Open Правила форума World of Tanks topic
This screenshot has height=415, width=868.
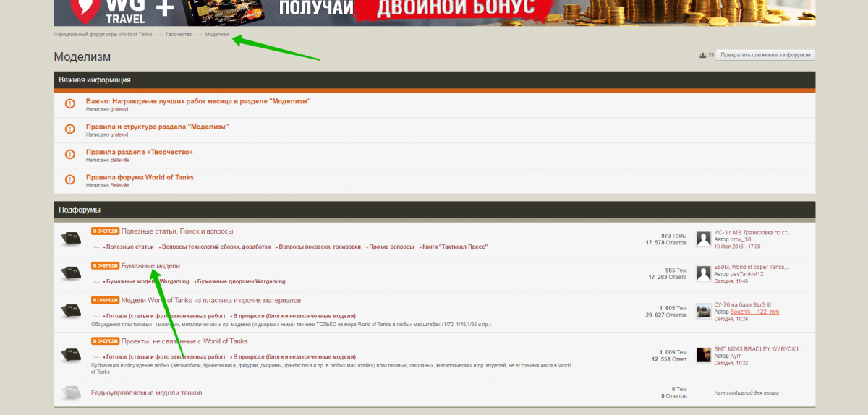point(140,177)
